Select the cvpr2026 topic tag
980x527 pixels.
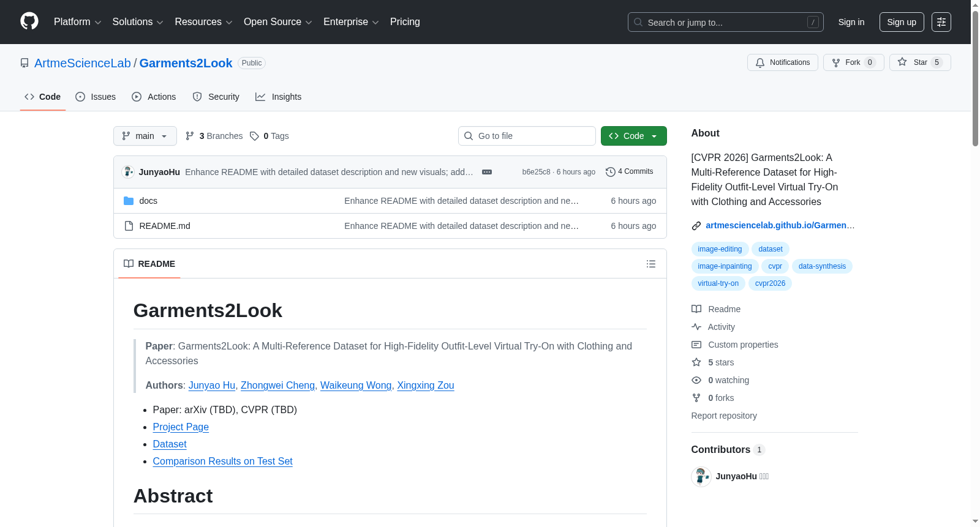(770, 283)
